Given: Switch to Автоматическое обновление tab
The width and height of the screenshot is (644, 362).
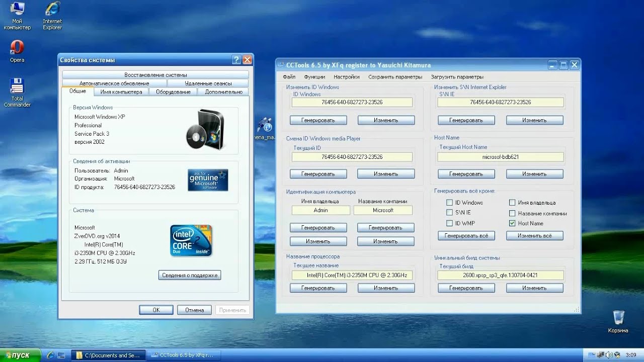Looking at the screenshot, I should [114, 83].
